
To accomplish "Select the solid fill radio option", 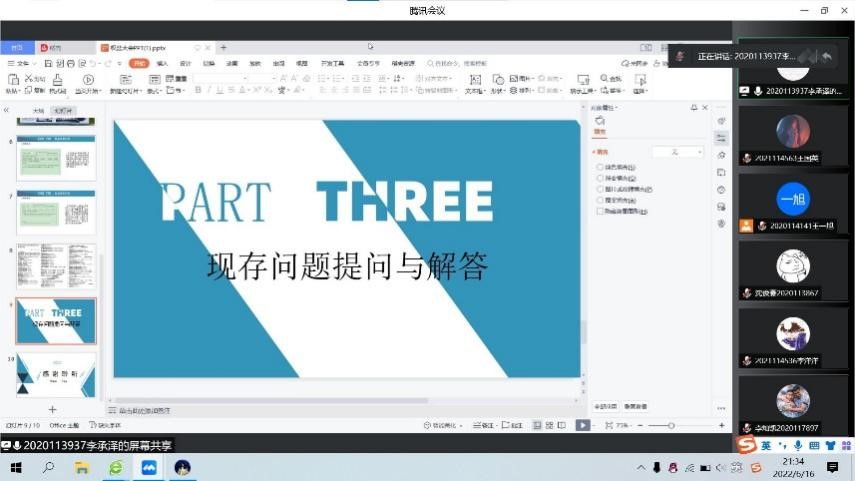I will click(600, 167).
